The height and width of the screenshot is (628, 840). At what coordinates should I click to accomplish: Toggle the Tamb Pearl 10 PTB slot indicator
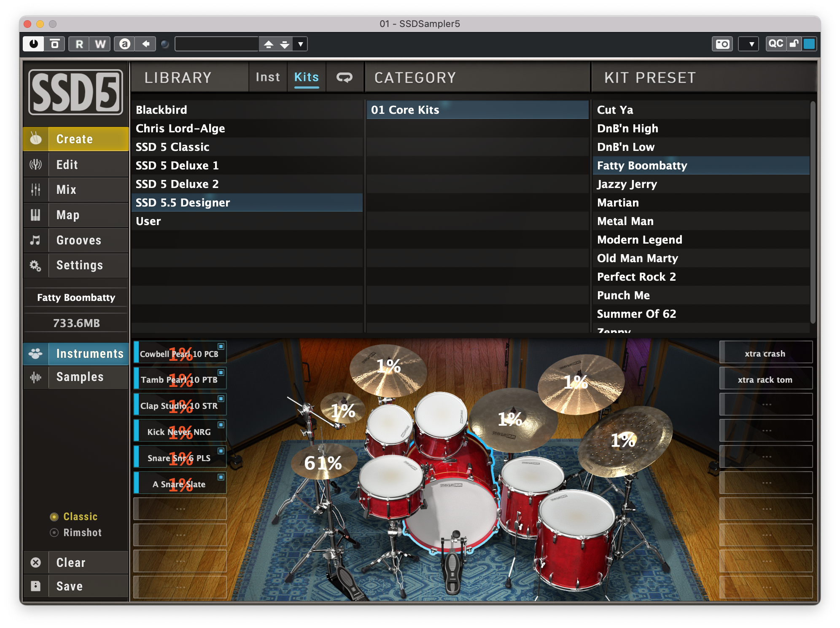point(221,373)
